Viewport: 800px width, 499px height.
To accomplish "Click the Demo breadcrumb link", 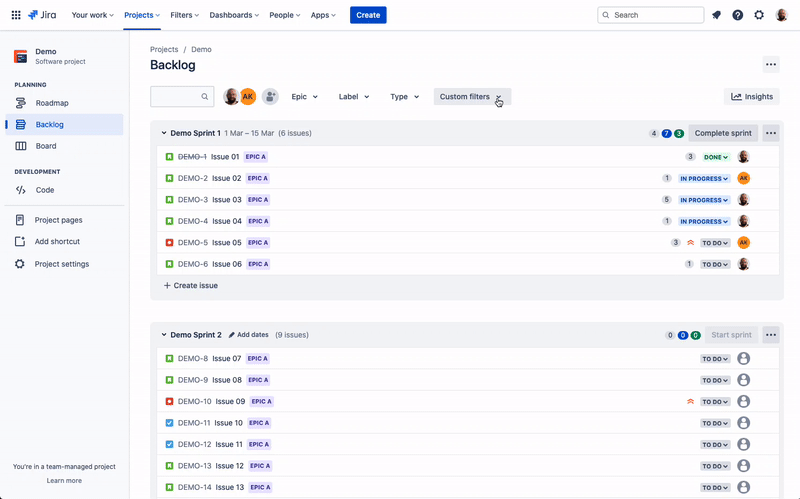I will click(201, 49).
